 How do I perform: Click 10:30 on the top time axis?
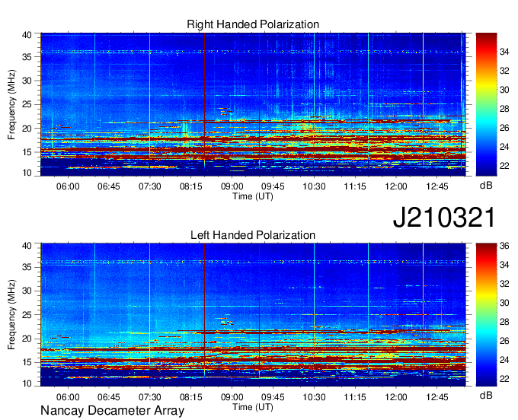pyautogui.click(x=314, y=186)
